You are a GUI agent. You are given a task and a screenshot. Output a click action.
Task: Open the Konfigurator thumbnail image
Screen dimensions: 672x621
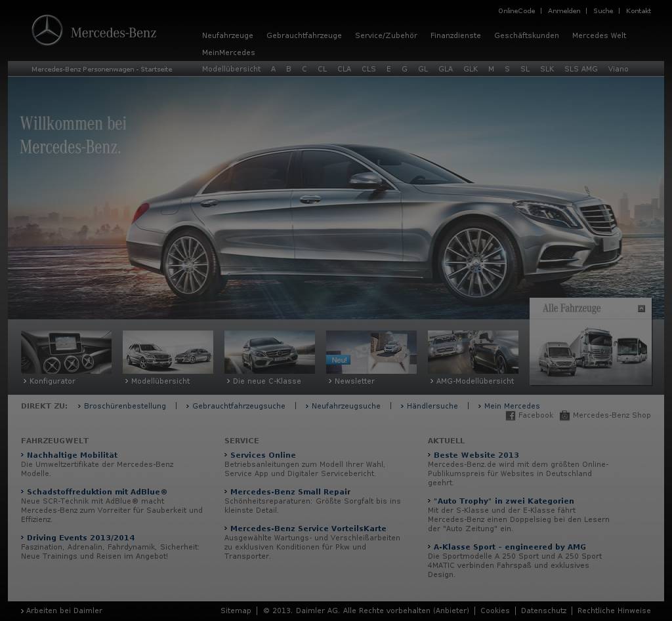pyautogui.click(x=66, y=352)
